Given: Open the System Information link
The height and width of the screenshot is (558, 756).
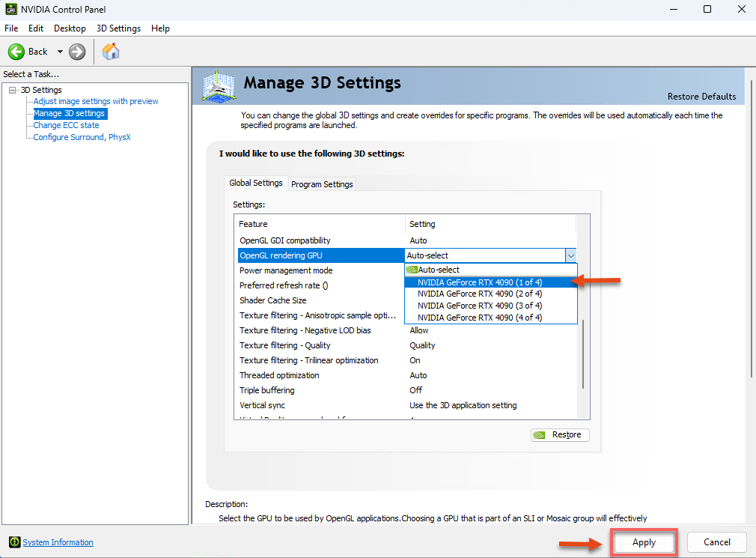Looking at the screenshot, I should click(x=58, y=542).
